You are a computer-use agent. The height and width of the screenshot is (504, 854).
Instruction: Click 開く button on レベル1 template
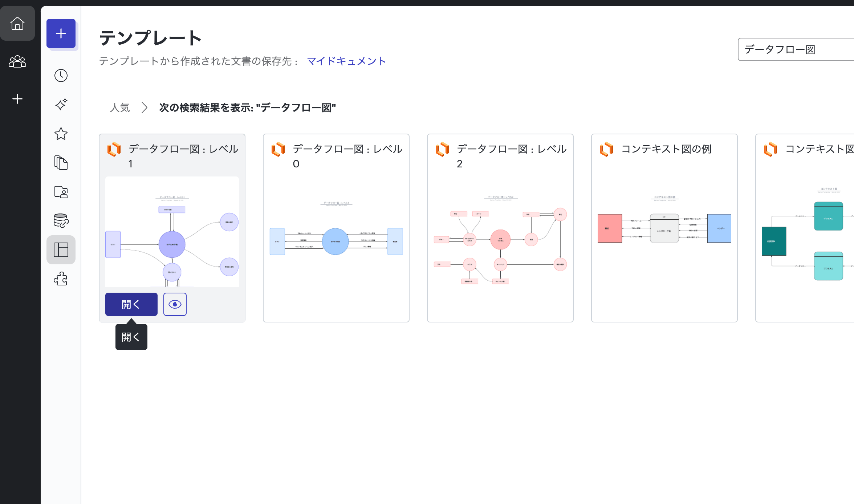pos(131,304)
